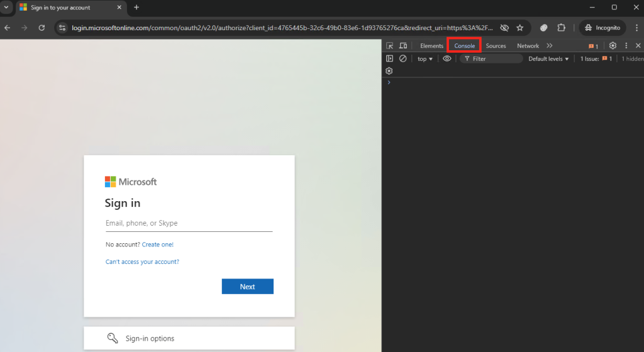Switch to the Sources tab

[496, 46]
